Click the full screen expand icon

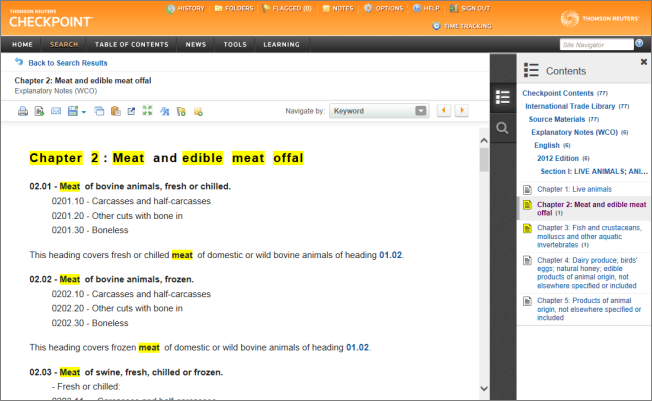[x=148, y=111]
